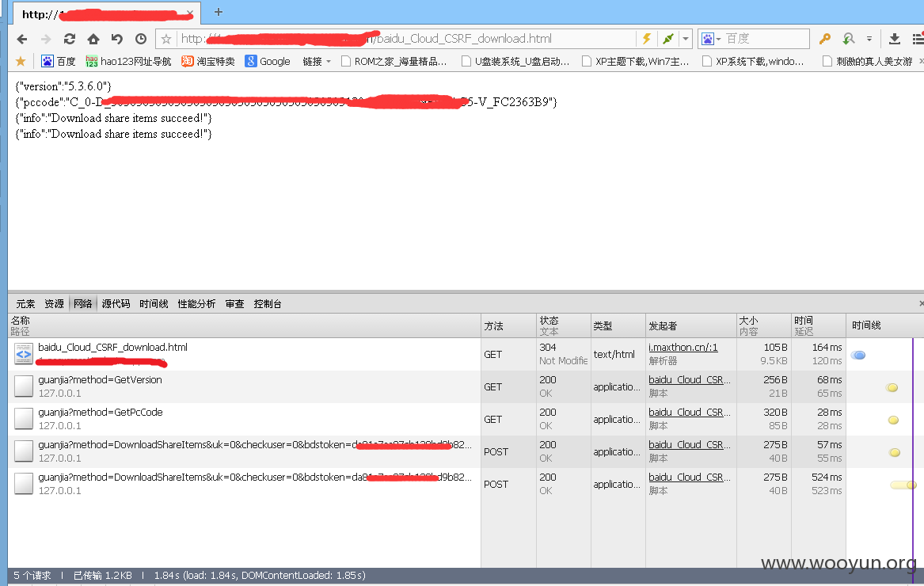Image resolution: width=924 pixels, height=586 pixels.
Task: Open the browser main menu icon
Action: tap(918, 39)
